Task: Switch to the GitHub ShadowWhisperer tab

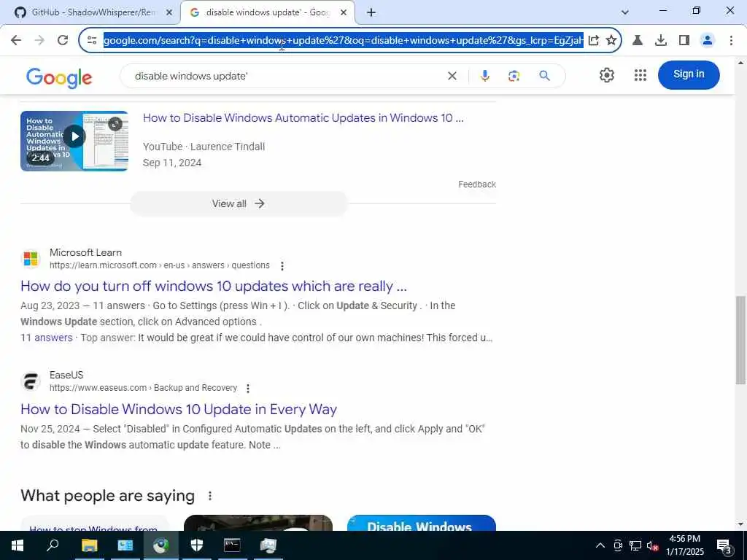Action: (93, 12)
